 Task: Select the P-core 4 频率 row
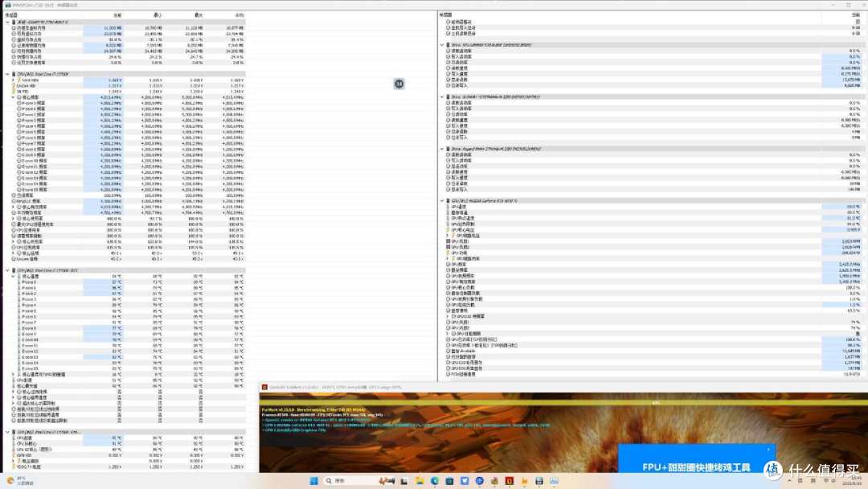(125, 126)
